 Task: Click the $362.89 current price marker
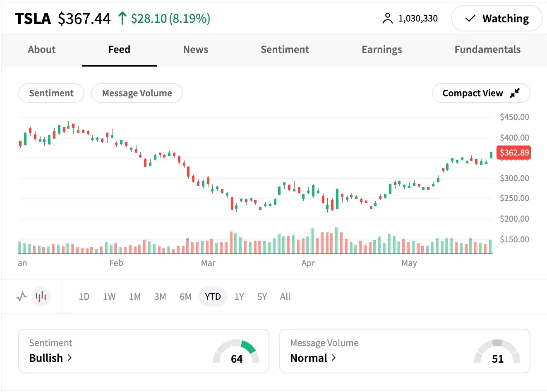coord(514,153)
